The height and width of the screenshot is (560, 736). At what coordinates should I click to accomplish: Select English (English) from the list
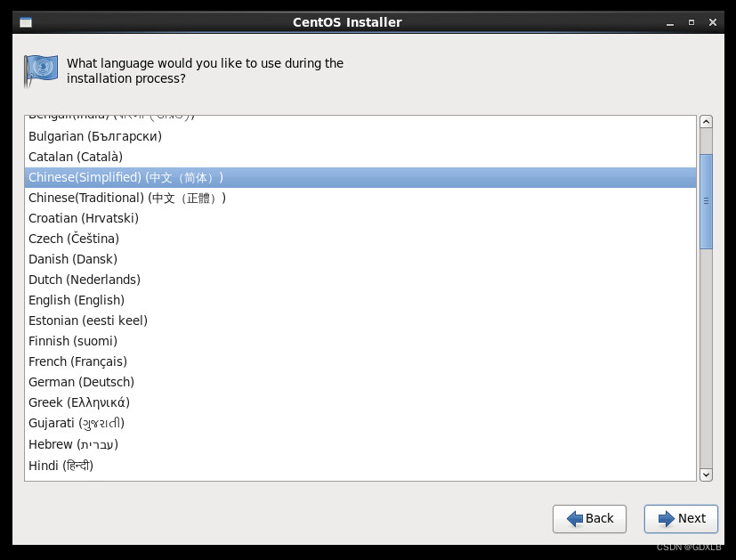[77, 300]
